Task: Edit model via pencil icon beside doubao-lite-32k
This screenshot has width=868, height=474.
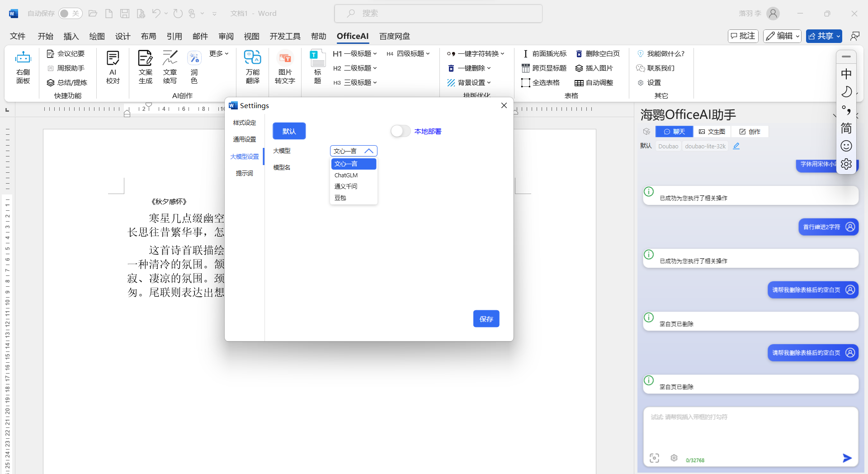Action: [x=736, y=146]
